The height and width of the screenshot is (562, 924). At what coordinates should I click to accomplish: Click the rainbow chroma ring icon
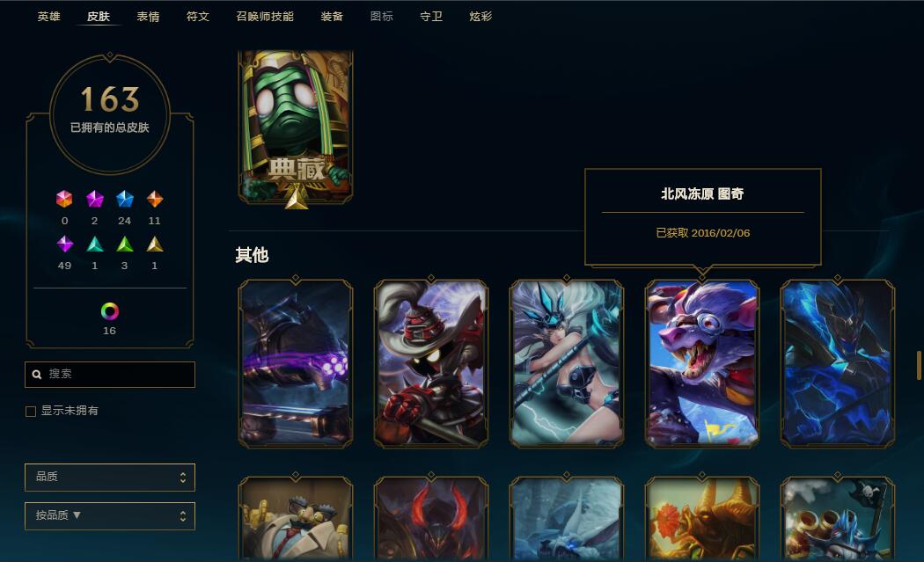click(x=110, y=311)
